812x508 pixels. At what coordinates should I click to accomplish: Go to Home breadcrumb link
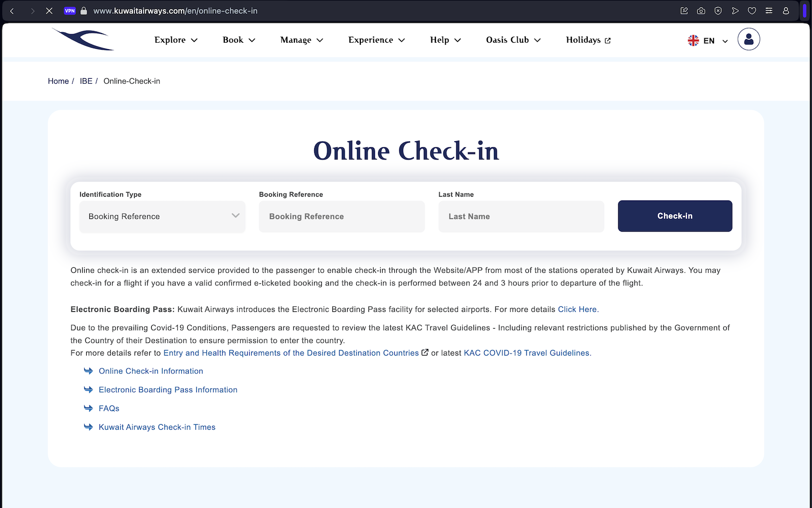[58, 81]
